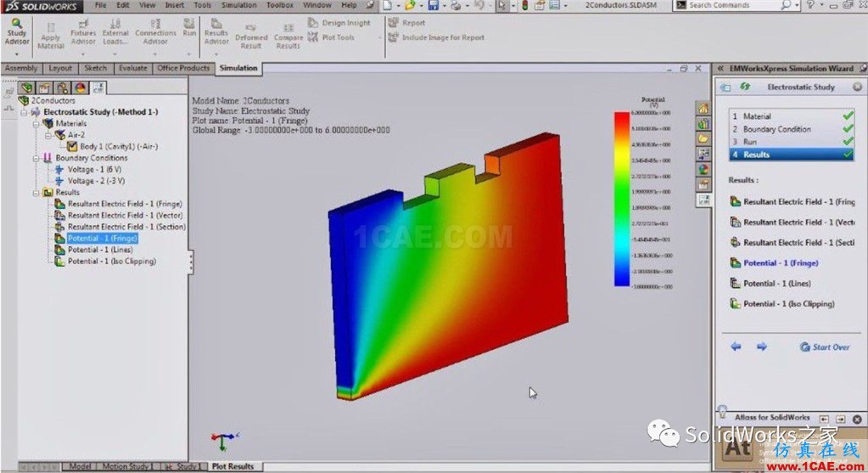The image size is (868, 473).
Task: Open wizard Resultant Electric Field - 1 (Fringe)
Action: point(792,202)
